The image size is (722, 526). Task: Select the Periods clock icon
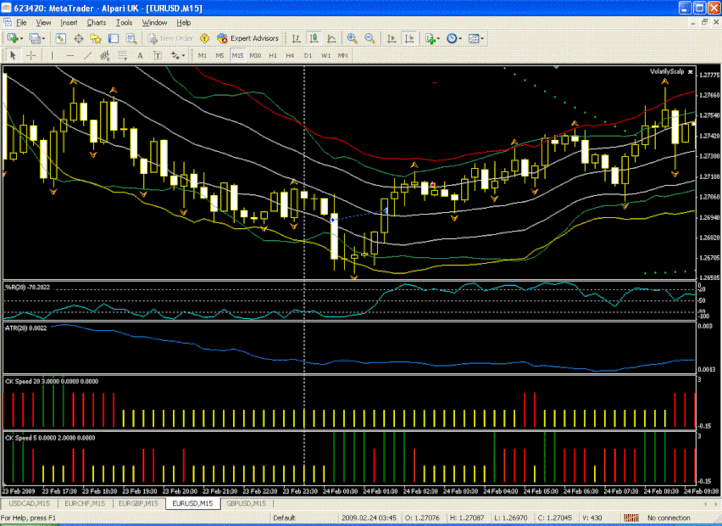pos(451,39)
